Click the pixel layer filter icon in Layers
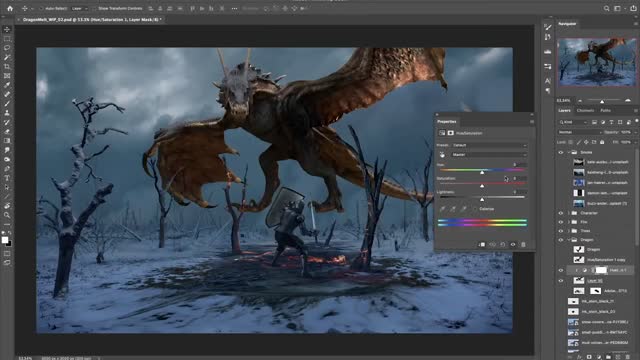640x360 pixels. click(594, 122)
